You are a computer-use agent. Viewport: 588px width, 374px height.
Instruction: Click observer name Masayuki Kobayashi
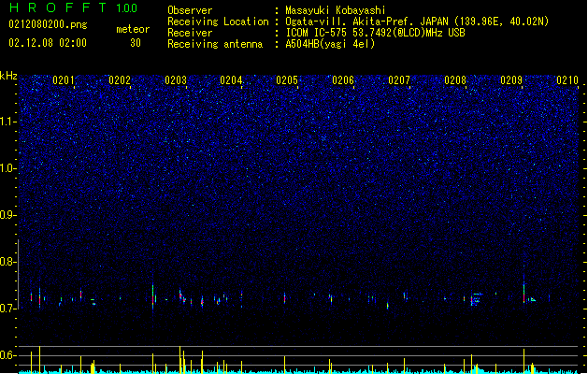point(336,10)
